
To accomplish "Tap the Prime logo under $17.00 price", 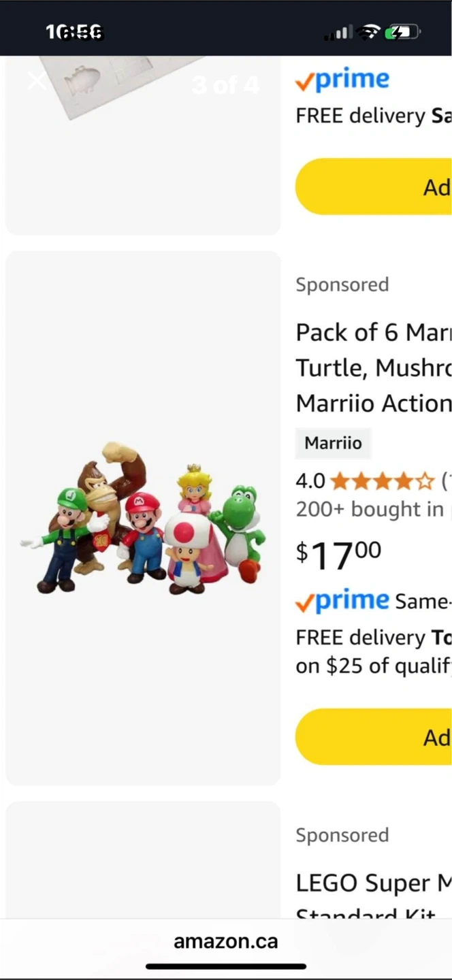I will pos(342,601).
